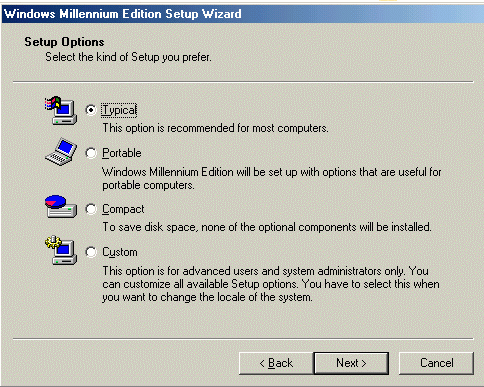Click the Compact disk pie-chart icon

61,206
